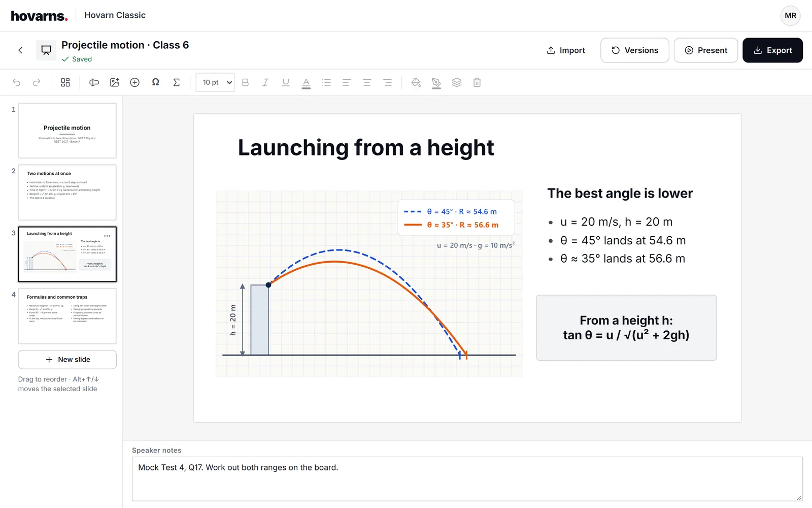Click the hovarns logo
Viewport: 812px width, 508px height.
(x=39, y=16)
